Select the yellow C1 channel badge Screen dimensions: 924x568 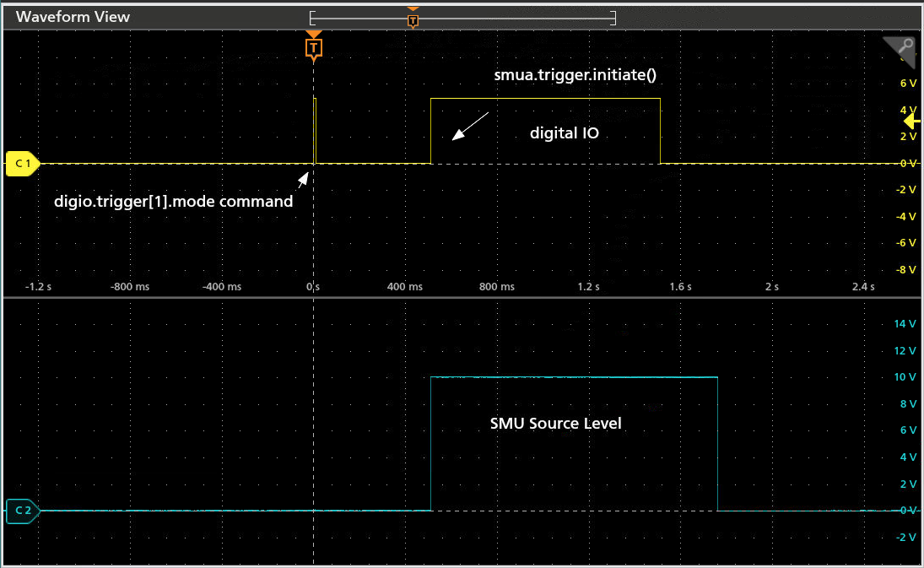(22, 163)
